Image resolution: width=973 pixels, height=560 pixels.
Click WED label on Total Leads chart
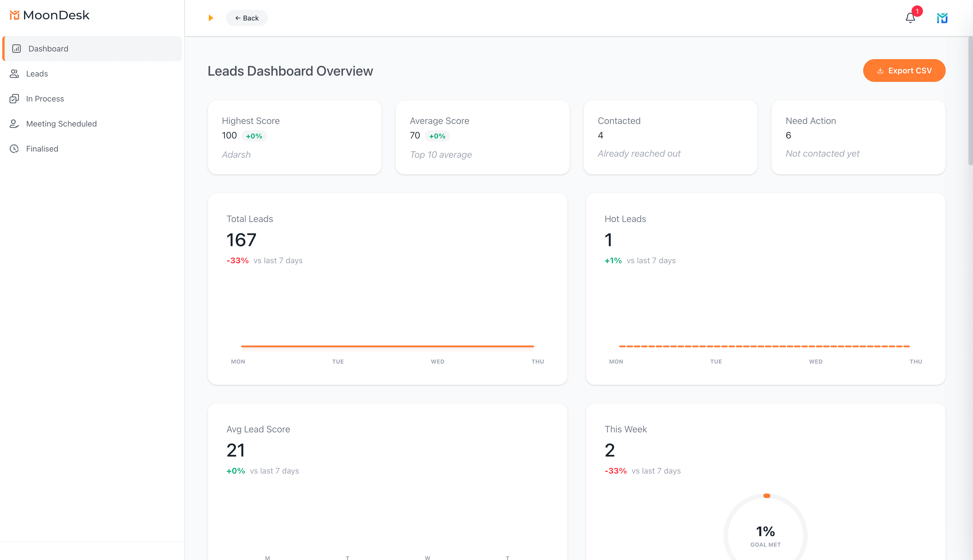click(x=438, y=362)
